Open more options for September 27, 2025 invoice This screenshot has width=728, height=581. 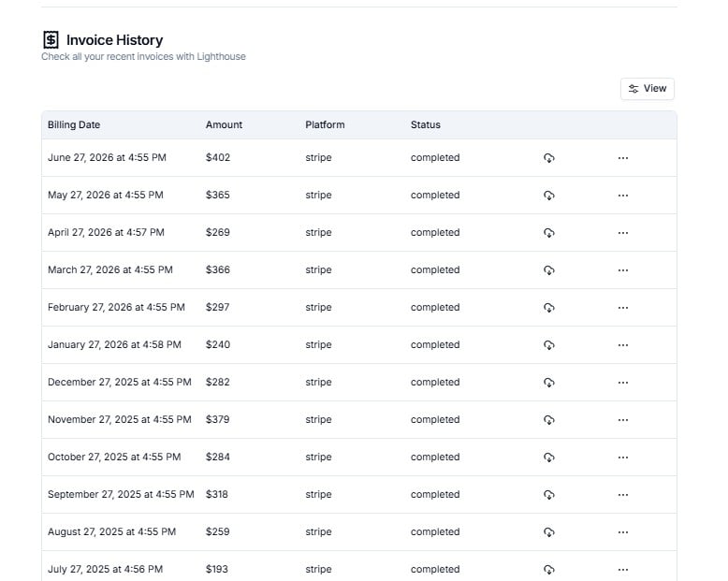coord(623,495)
